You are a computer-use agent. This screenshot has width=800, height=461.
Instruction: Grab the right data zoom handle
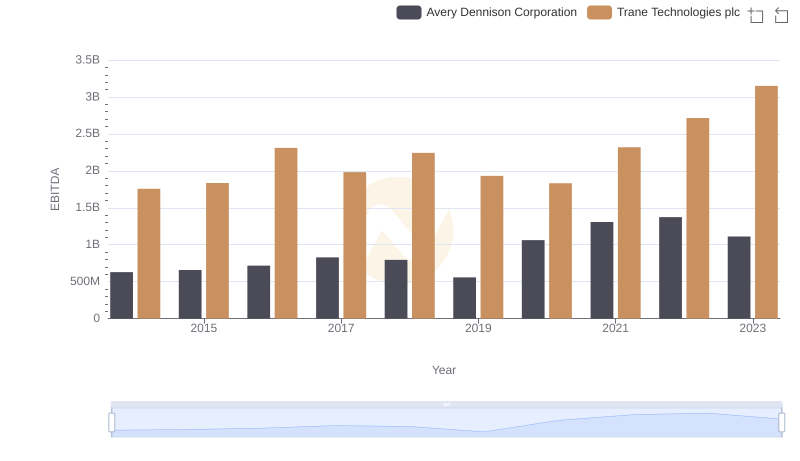coord(782,422)
